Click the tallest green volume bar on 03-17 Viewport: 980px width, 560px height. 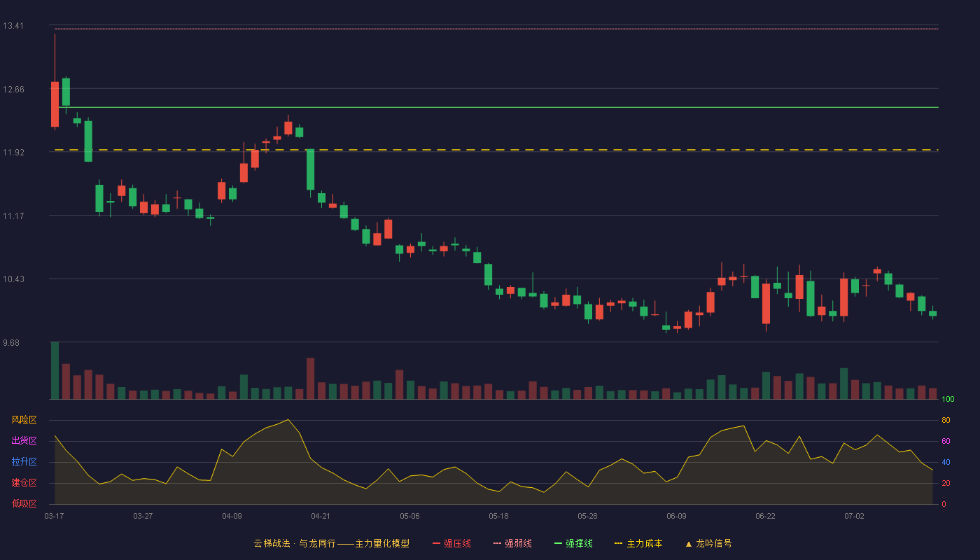coord(55,370)
